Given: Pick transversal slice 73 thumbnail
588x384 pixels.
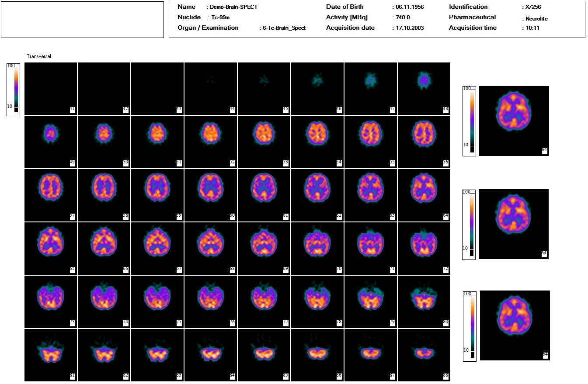Looking at the screenshot, I should (51, 301).
